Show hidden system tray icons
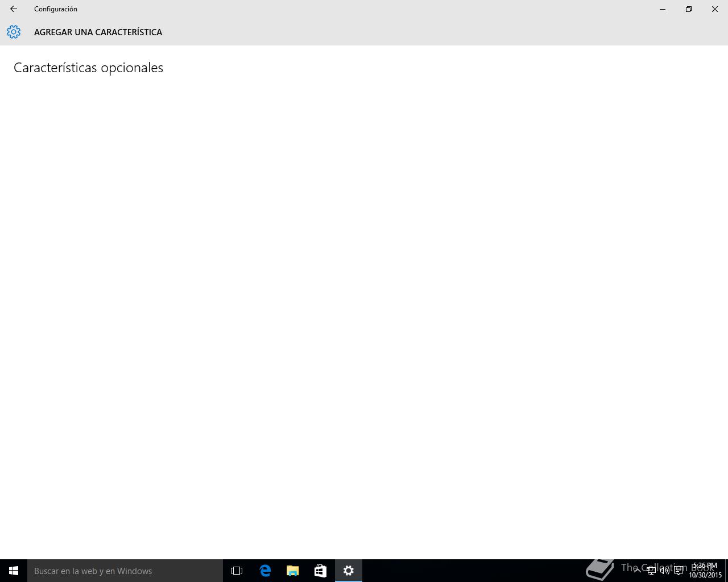The height and width of the screenshot is (582, 728). (x=637, y=571)
